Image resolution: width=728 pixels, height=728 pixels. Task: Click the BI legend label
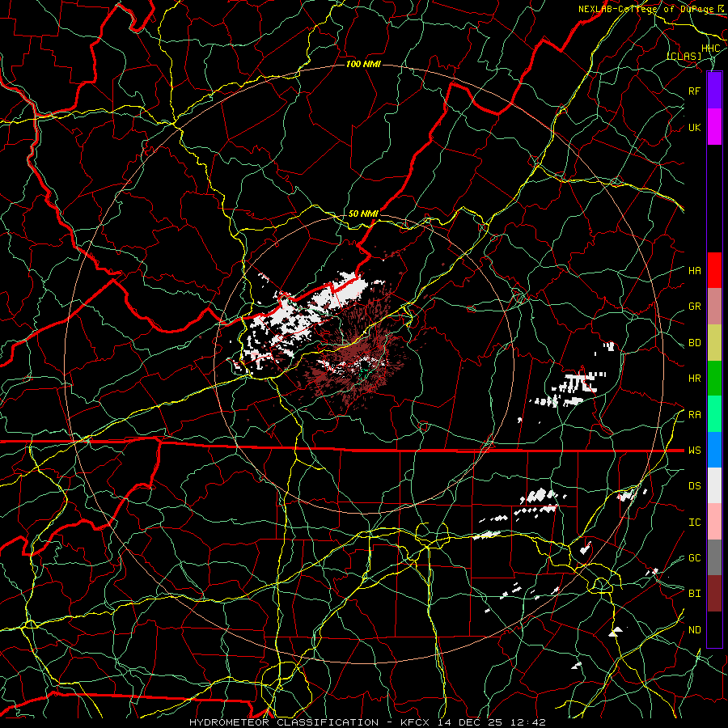tap(695, 594)
